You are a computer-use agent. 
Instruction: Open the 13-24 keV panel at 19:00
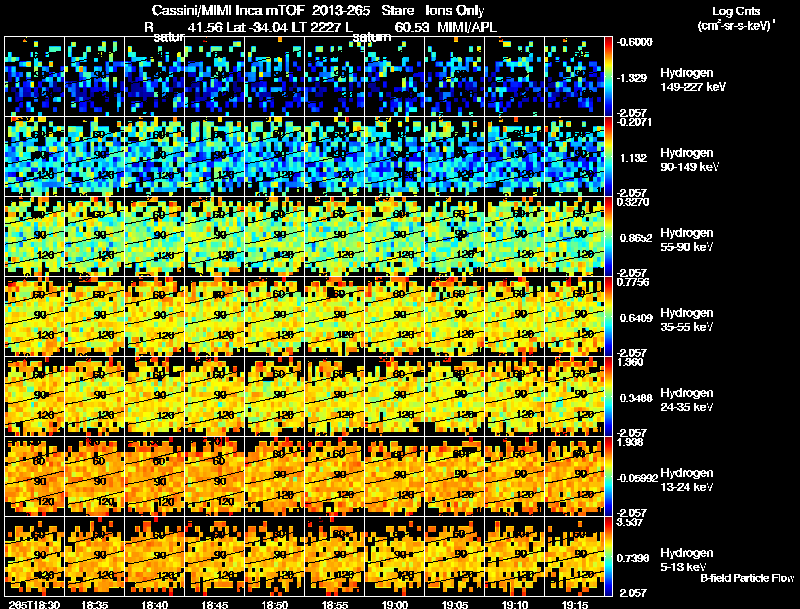pos(394,477)
